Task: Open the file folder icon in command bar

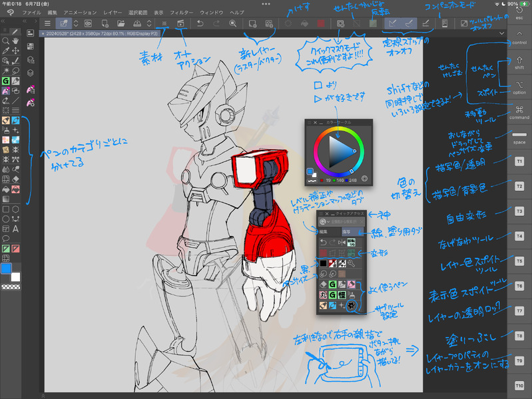Action: click(121, 23)
